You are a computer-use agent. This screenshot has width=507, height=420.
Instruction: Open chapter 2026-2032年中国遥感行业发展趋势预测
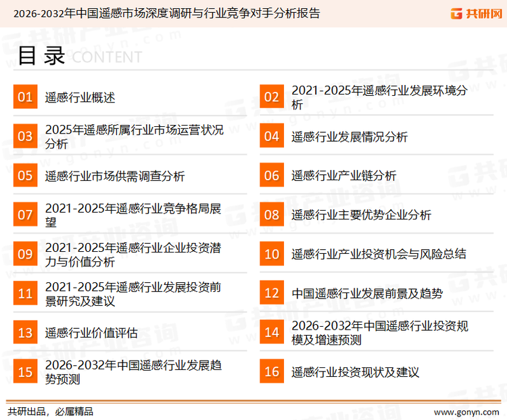pyautogui.click(x=133, y=372)
